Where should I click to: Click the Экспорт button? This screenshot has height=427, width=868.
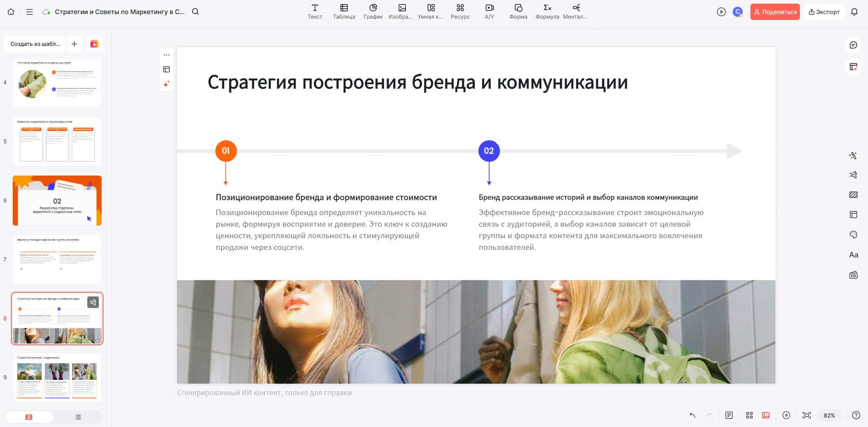click(824, 11)
